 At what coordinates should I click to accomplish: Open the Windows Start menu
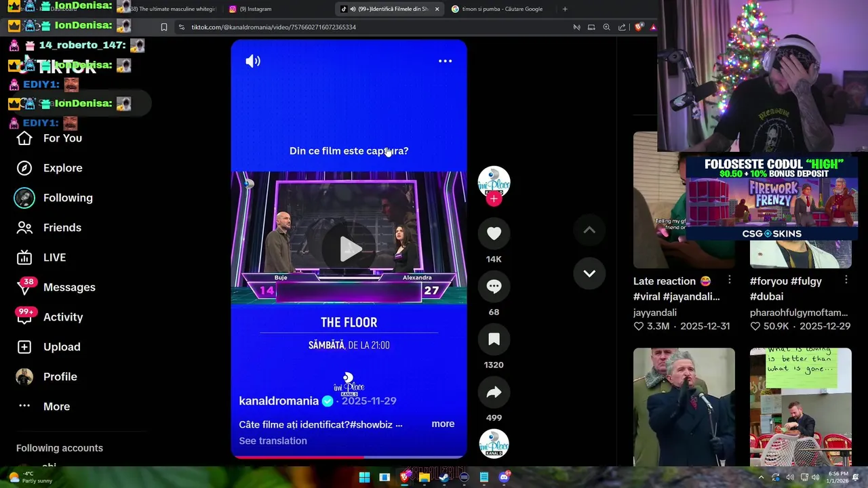[364, 477]
